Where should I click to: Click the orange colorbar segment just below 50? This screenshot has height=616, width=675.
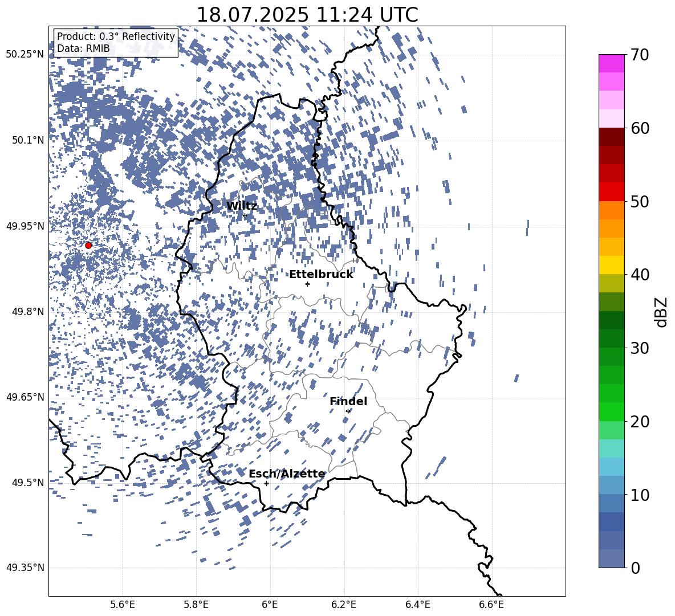pyautogui.click(x=612, y=210)
